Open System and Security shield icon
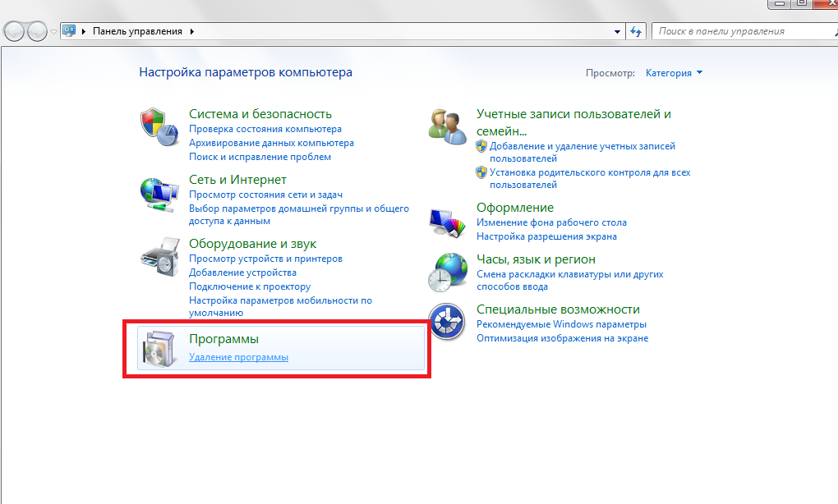Viewport: 838px width, 504px height. (x=159, y=127)
